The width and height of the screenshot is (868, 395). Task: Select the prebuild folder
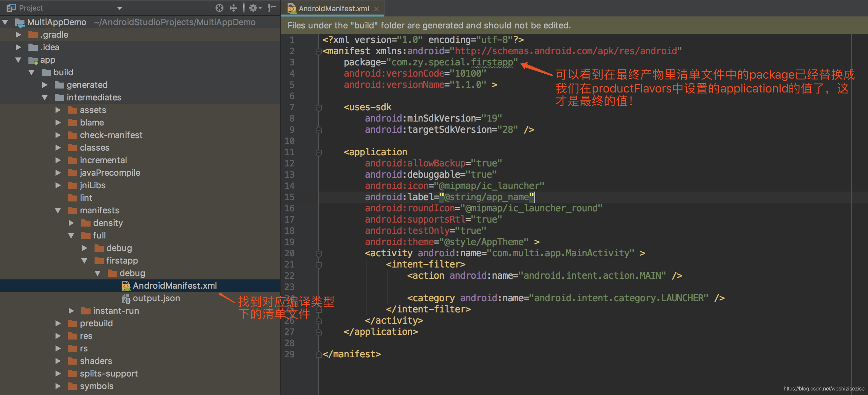tap(97, 323)
